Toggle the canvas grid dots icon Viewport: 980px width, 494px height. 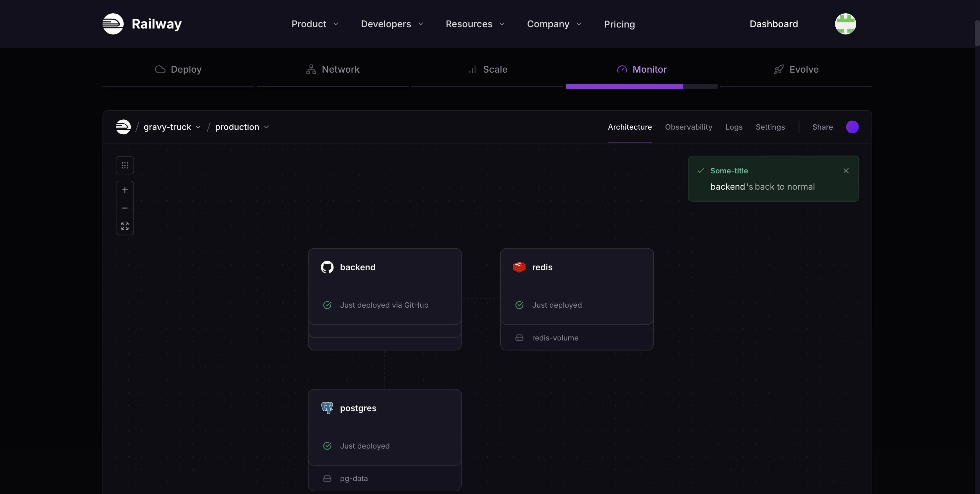[125, 165]
